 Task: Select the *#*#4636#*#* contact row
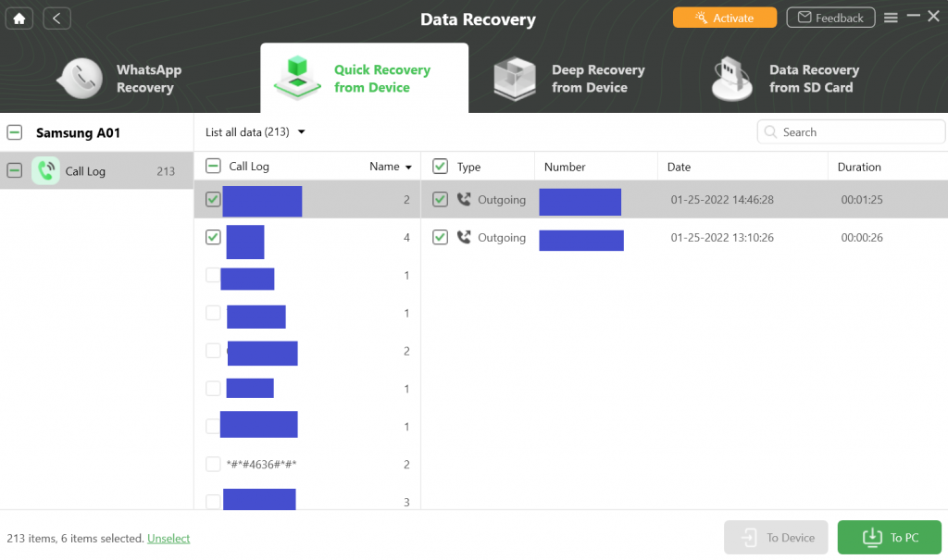click(x=307, y=464)
